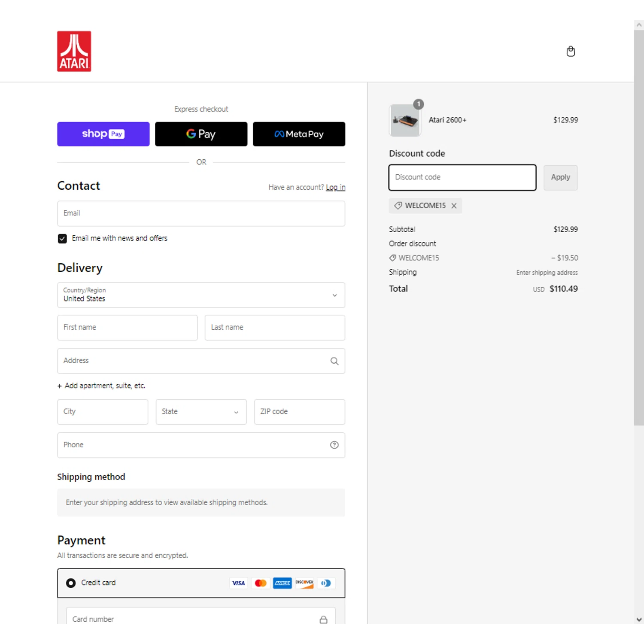The image size is (644, 644).
Task: Follow the Log in link
Action: pyautogui.click(x=335, y=187)
